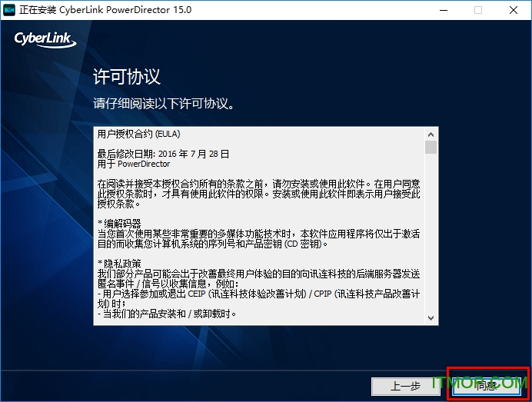
Task: Minimize the installer window
Action: (x=444, y=10)
